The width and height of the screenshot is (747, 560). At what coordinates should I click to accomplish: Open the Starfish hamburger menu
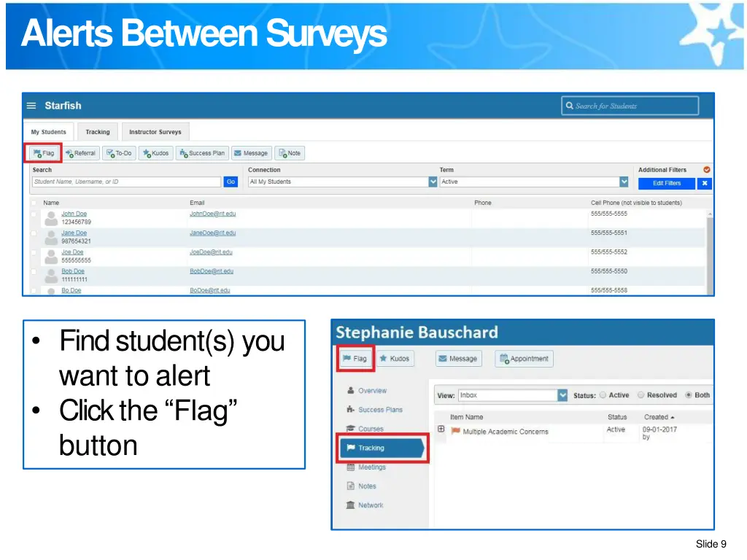[31, 106]
